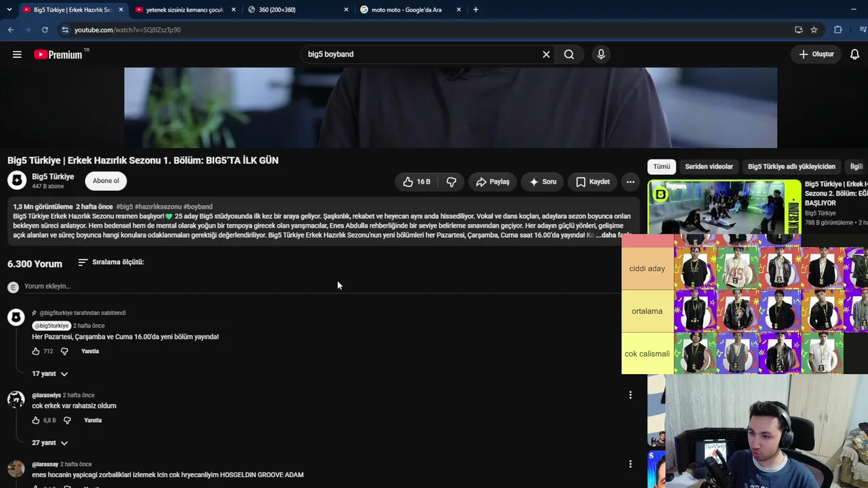Go back in browser history
Screen dimensions: 868x488
11,30
